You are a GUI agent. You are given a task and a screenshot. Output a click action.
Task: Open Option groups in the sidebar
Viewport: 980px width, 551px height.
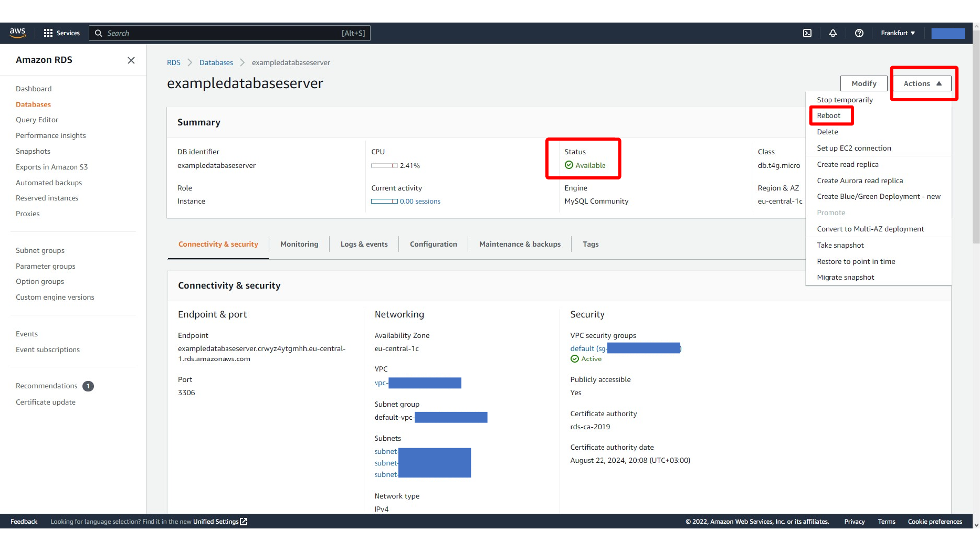(x=40, y=281)
